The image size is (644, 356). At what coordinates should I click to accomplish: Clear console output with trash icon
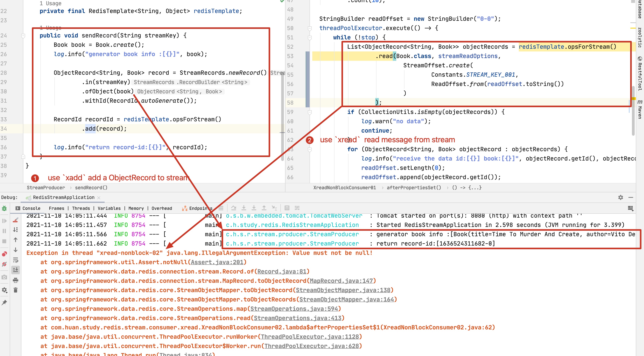click(16, 290)
